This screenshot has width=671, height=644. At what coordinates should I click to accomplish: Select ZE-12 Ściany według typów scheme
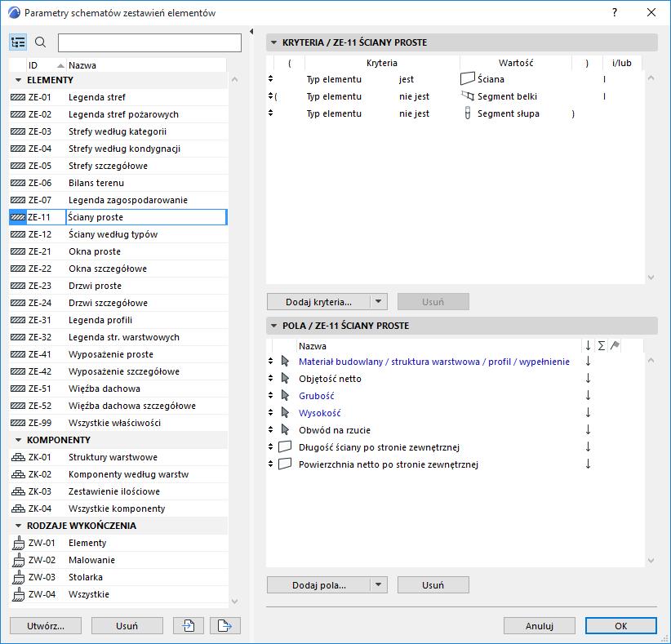(x=118, y=234)
